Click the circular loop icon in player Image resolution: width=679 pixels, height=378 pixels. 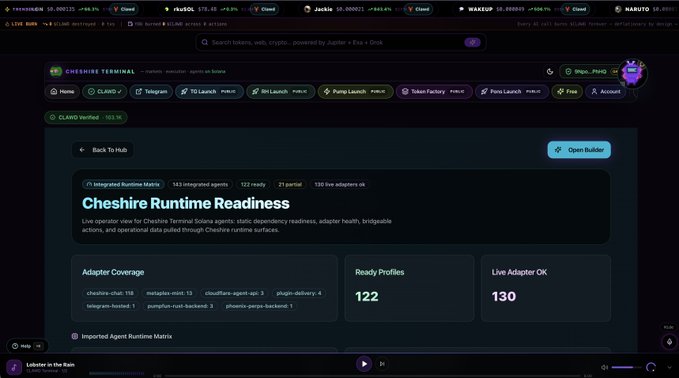click(650, 367)
